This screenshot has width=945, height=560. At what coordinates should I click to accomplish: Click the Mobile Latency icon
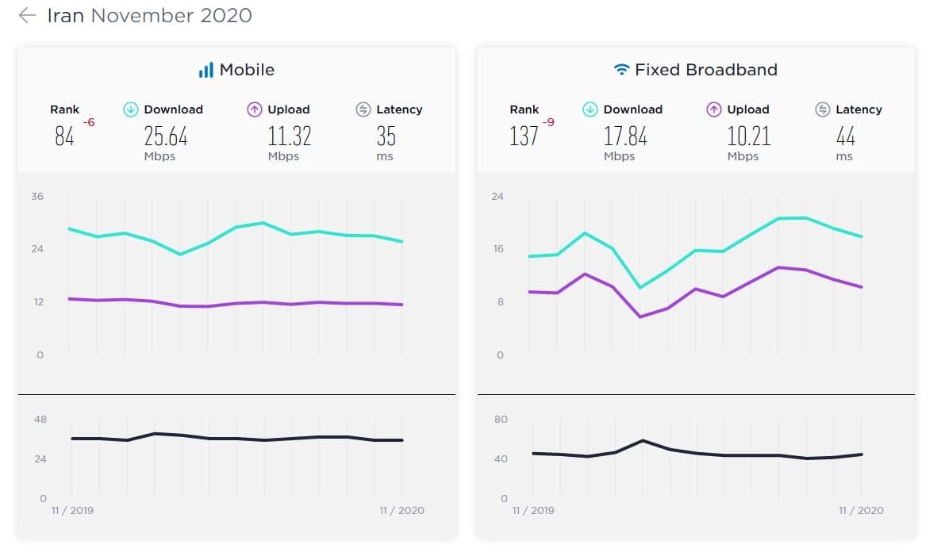(363, 109)
